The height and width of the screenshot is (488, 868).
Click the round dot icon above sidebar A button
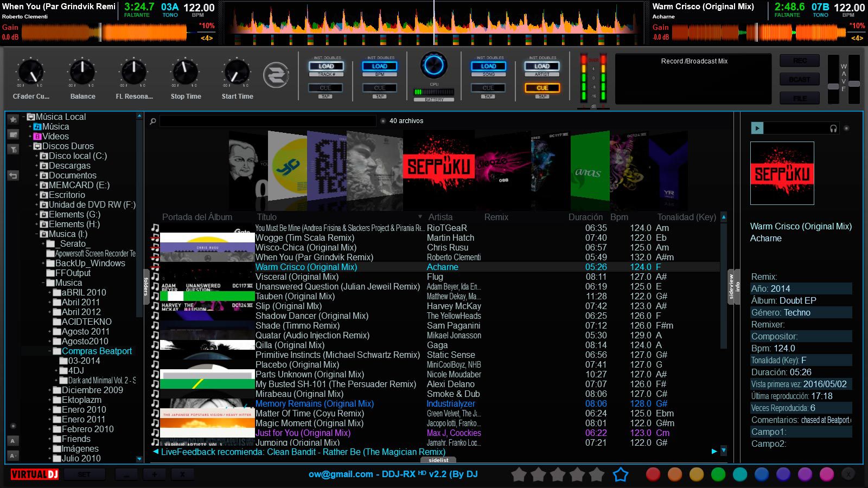tap(13, 426)
